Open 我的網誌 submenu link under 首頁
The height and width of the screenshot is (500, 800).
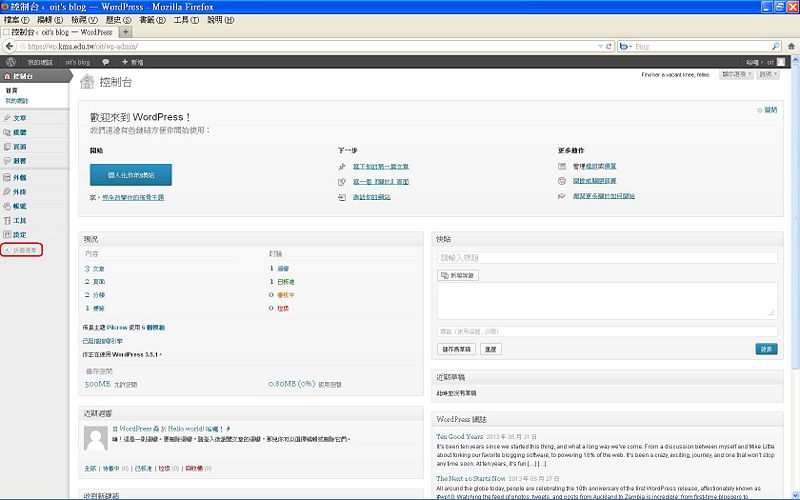point(17,101)
